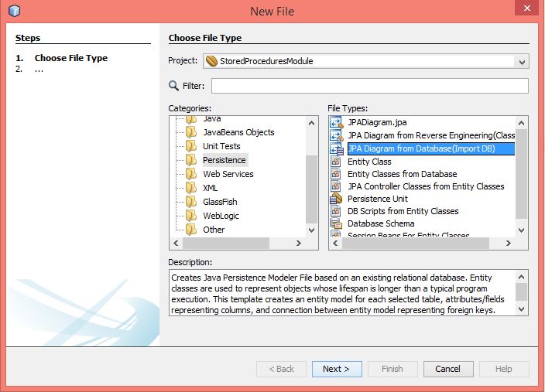Click the Web Services folder icon

coord(190,174)
